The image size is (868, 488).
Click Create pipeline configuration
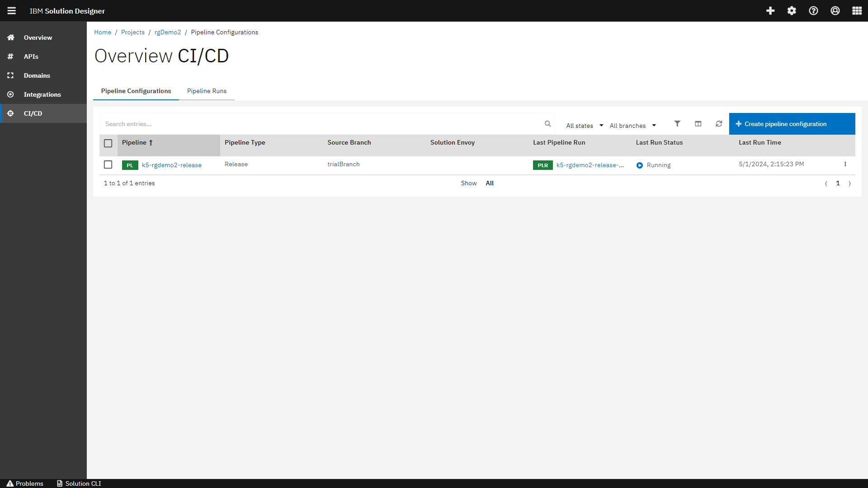792,123
